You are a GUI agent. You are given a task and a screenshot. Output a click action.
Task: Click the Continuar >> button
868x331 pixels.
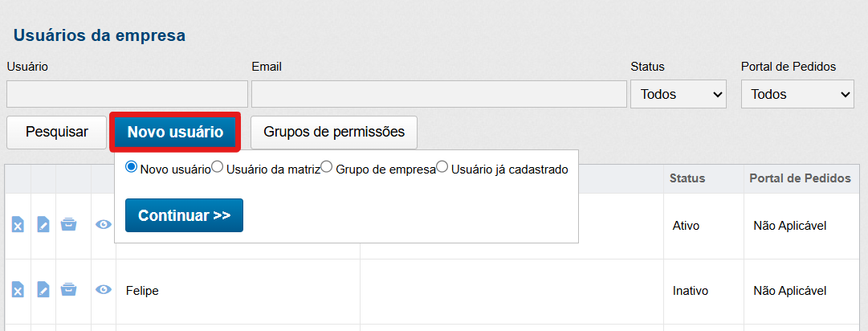click(184, 215)
